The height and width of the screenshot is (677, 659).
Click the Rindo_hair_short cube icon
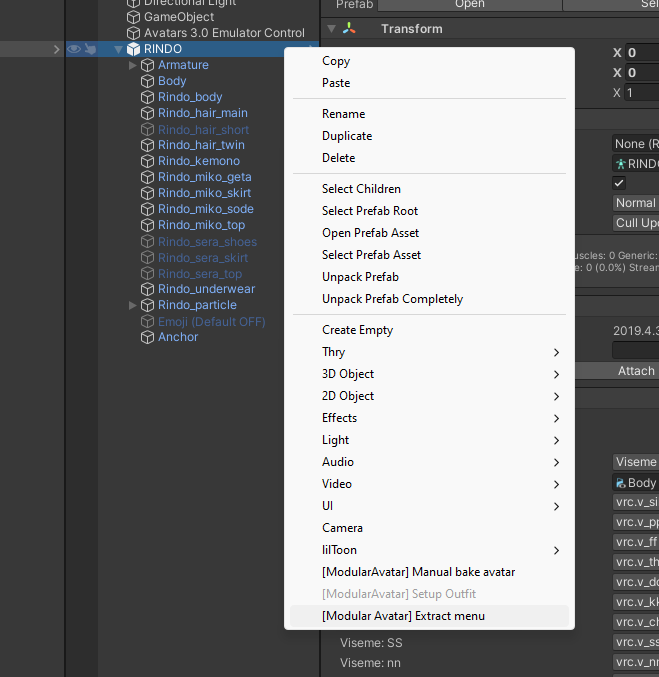tap(147, 130)
